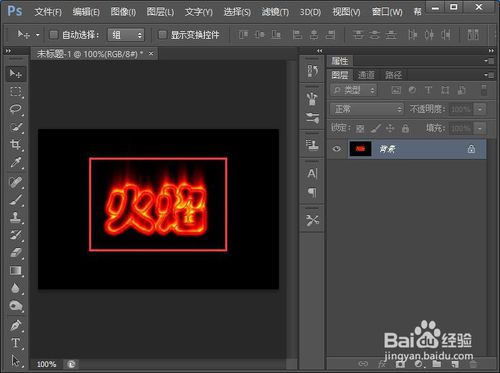500x373 pixels.
Task: Open the 填充 slider dropdown arrow
Action: (480, 128)
